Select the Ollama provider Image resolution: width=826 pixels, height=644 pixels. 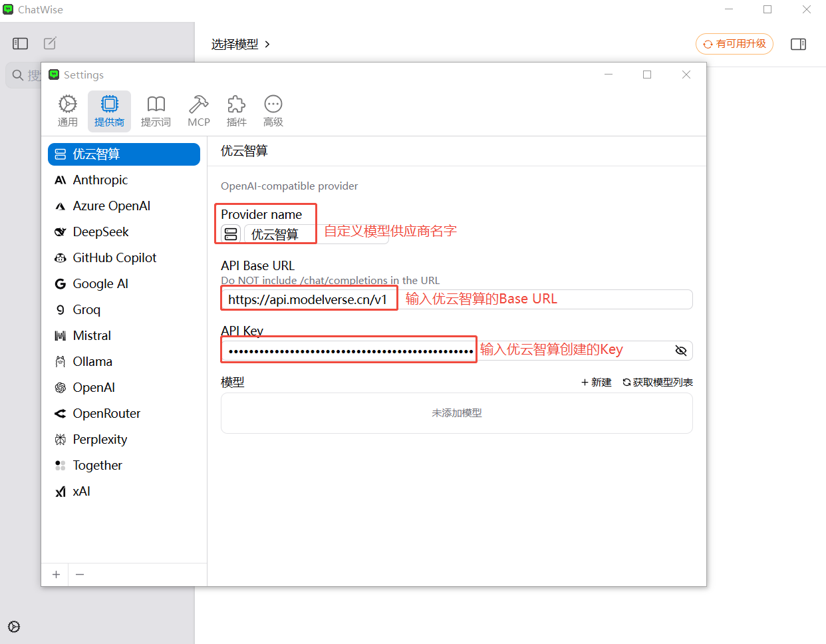(x=124, y=362)
